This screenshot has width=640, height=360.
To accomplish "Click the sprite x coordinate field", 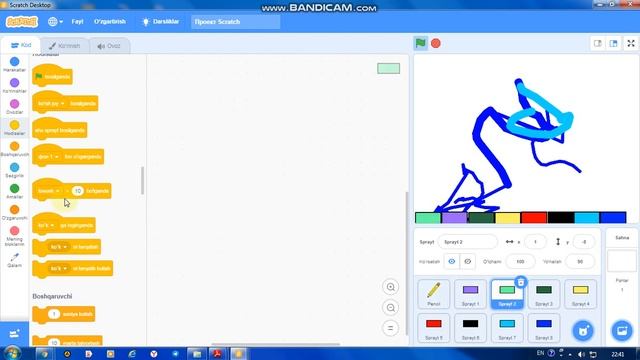I will 535,242.
